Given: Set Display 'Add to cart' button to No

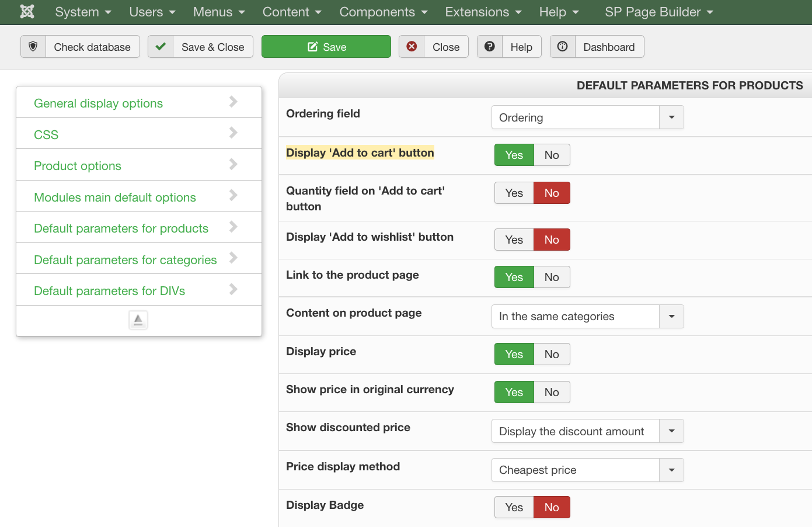Looking at the screenshot, I should click(x=552, y=155).
